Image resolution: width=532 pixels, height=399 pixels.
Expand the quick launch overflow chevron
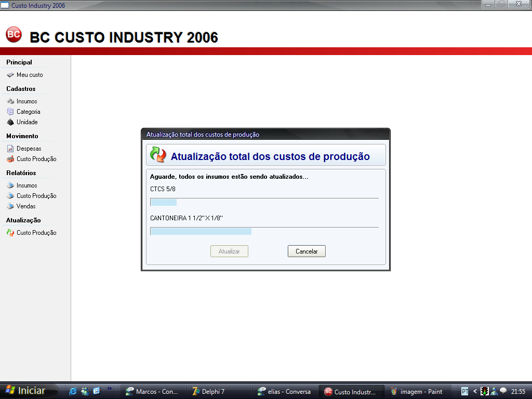(110, 388)
